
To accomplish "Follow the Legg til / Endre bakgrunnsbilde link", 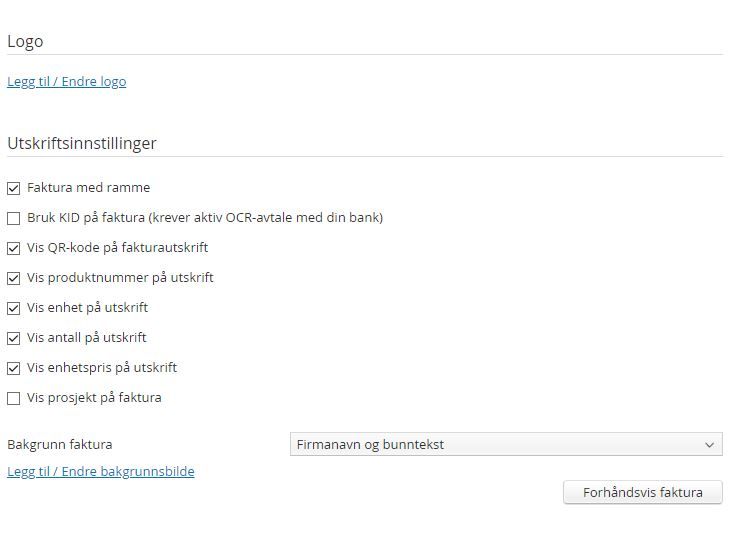I will [x=101, y=471].
